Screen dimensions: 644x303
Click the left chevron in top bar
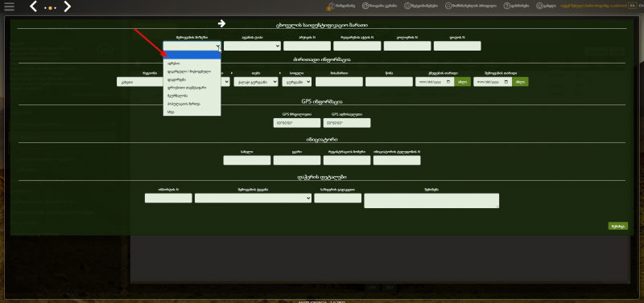tap(34, 6)
